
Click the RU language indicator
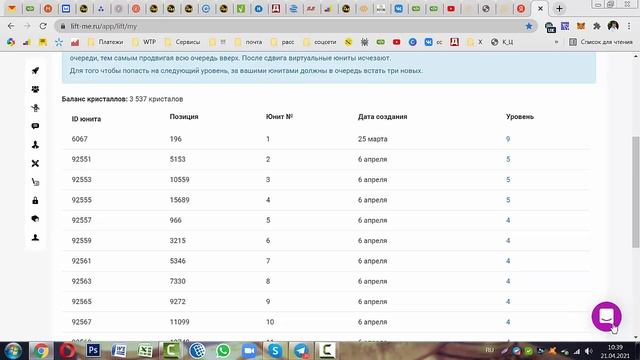[489, 350]
